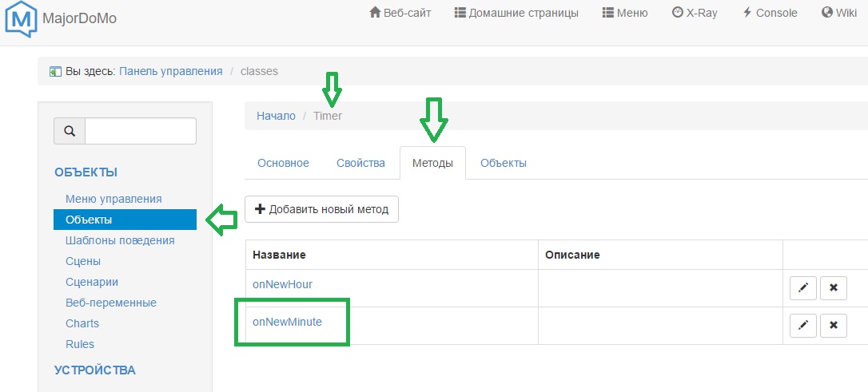
Task: Open Веб-переменные in the sidebar
Action: tap(111, 303)
